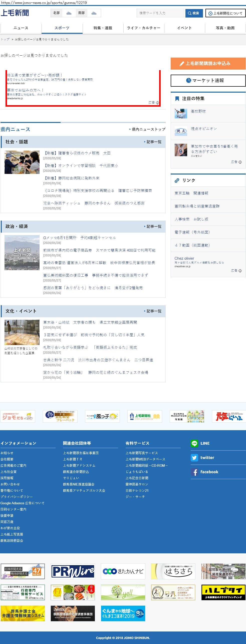Viewport: 246px width, 644px height.
Task: Click the PR Wire banner logo
Action: [x=73, y=571]
